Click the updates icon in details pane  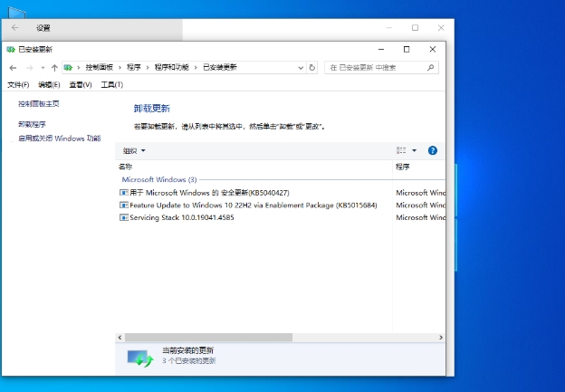pyautogui.click(x=140, y=359)
